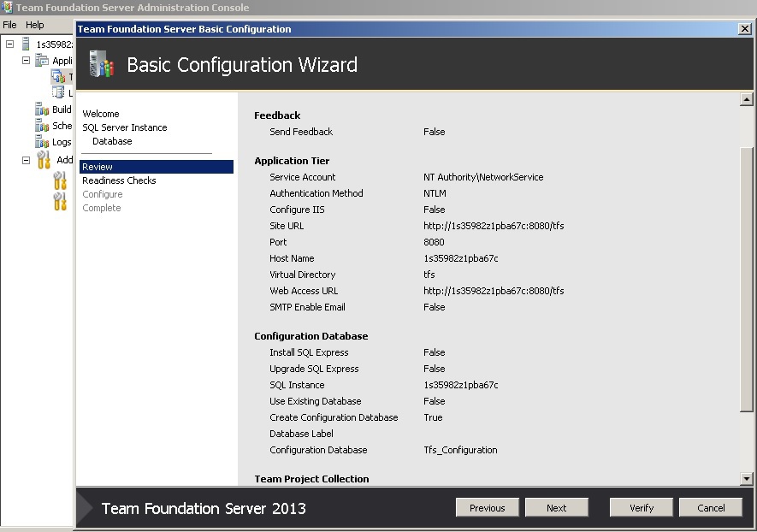Go to the SQL Server Instance step

(125, 127)
